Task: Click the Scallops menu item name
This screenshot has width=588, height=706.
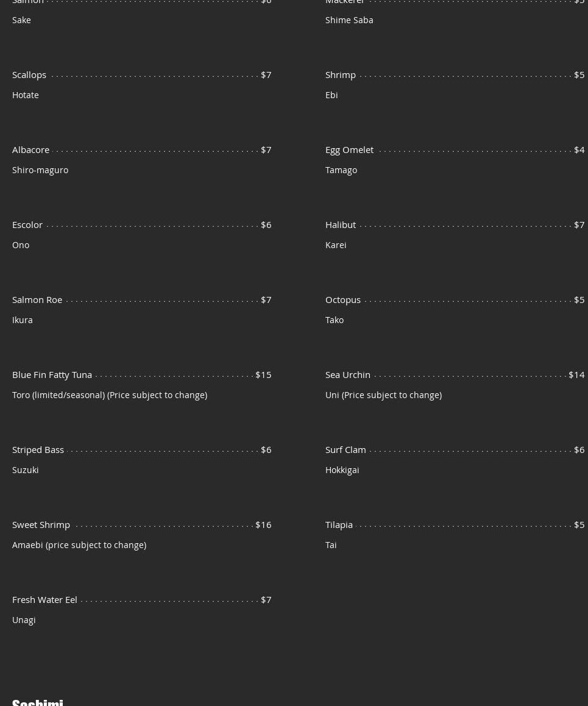Action: (29, 74)
